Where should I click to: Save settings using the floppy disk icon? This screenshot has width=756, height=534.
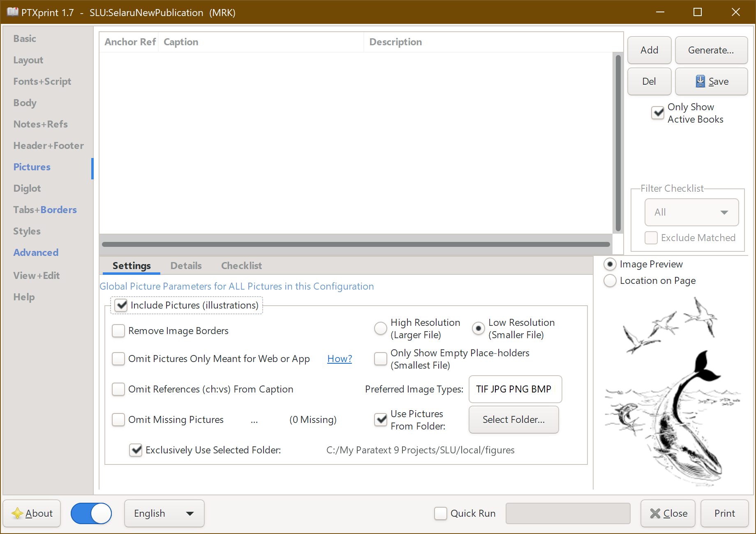tap(711, 81)
